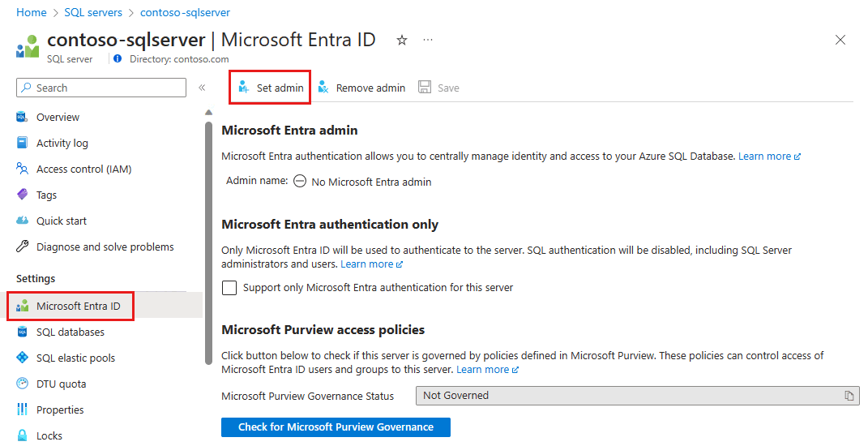Open the Overview menu item
The image size is (868, 446).
pyautogui.click(x=58, y=117)
